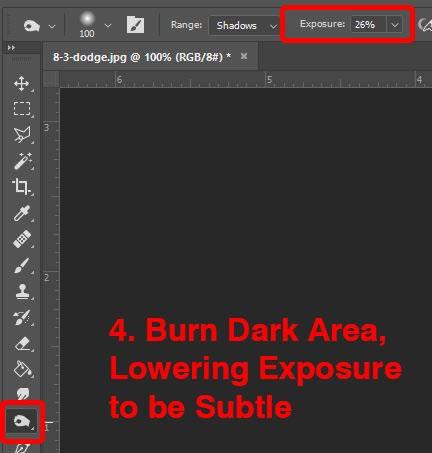Open the Range dropdown set to Shadows
This screenshot has width=432, height=453.
coord(246,25)
